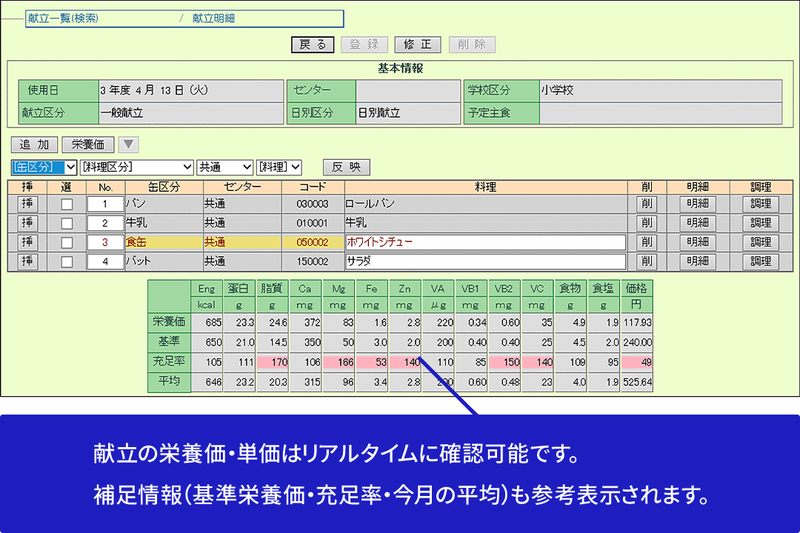Click the ロールパン dish name cell
Image resolution: width=800 pixels, height=533 pixels.
tap(485, 204)
